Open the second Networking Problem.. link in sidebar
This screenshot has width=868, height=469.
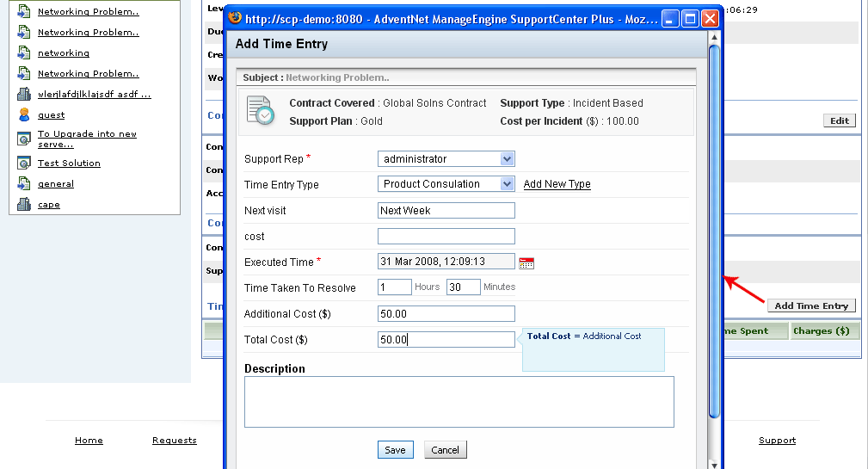point(88,32)
